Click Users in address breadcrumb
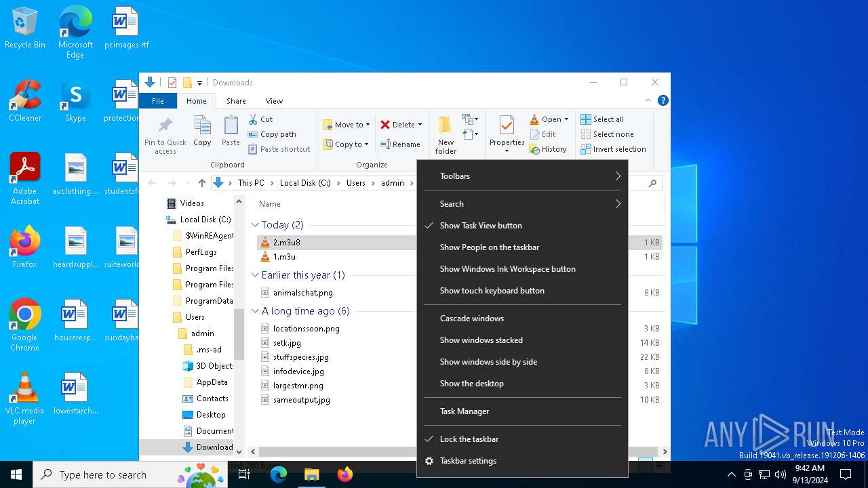Viewport: 868px width, 488px height. [356, 183]
